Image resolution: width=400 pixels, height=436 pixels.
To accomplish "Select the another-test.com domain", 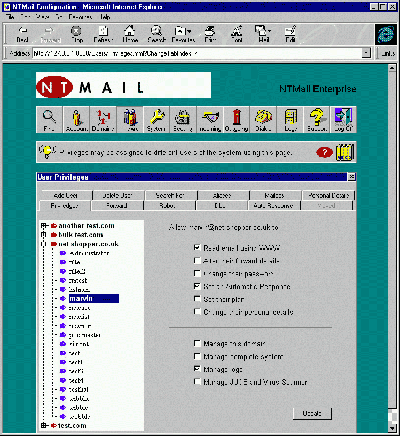I will pyautogui.click(x=86, y=226).
